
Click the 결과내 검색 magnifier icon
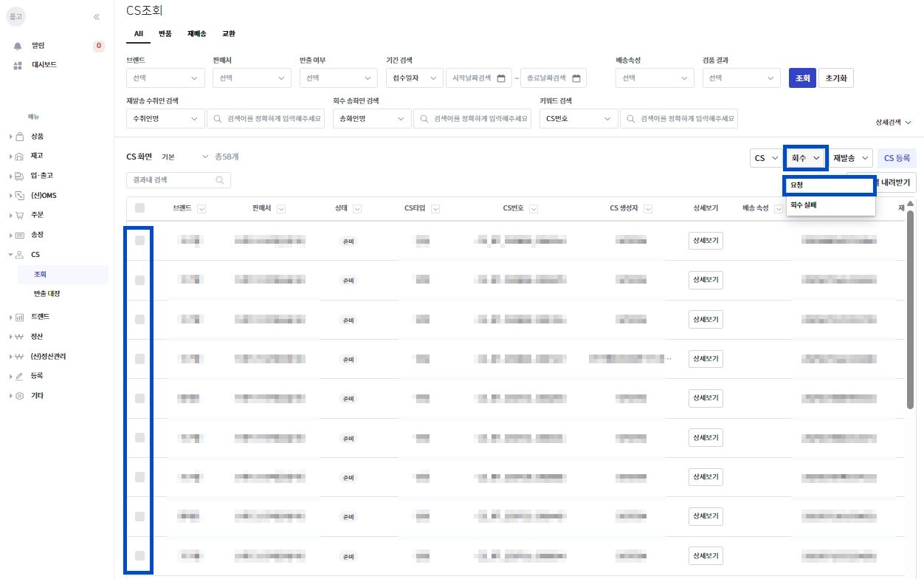(x=220, y=179)
